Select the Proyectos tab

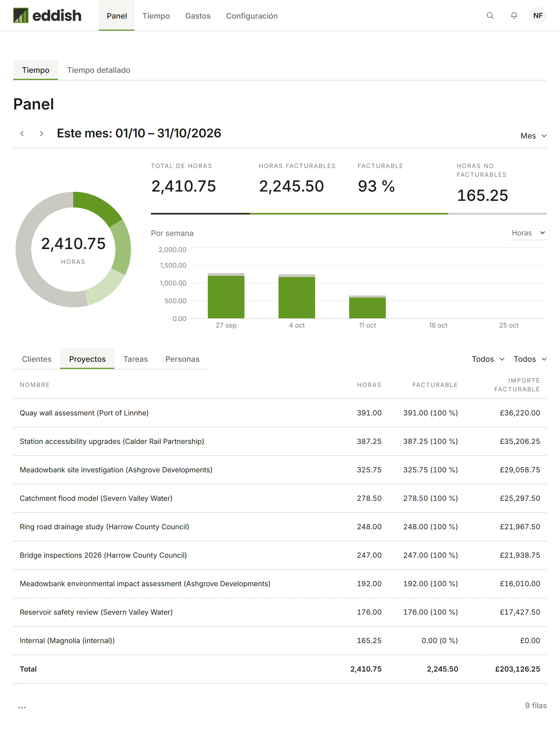click(87, 359)
